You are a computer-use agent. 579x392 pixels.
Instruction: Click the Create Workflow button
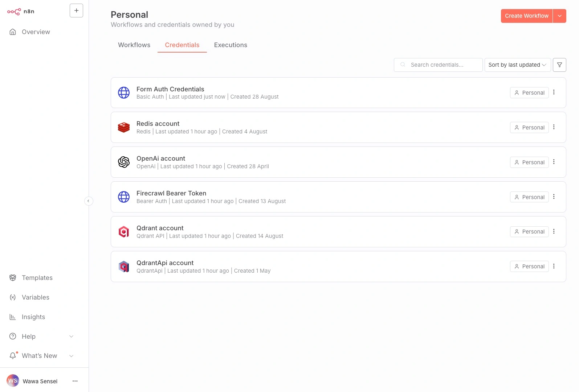tap(526, 16)
